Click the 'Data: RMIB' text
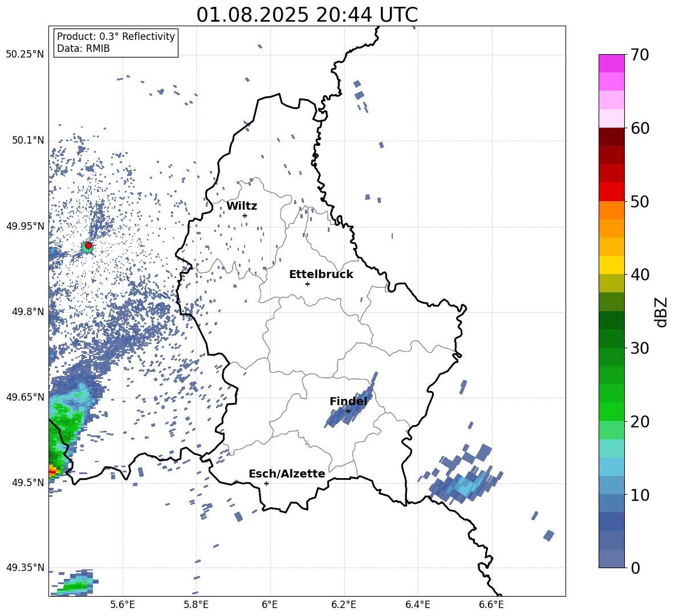 [83, 48]
